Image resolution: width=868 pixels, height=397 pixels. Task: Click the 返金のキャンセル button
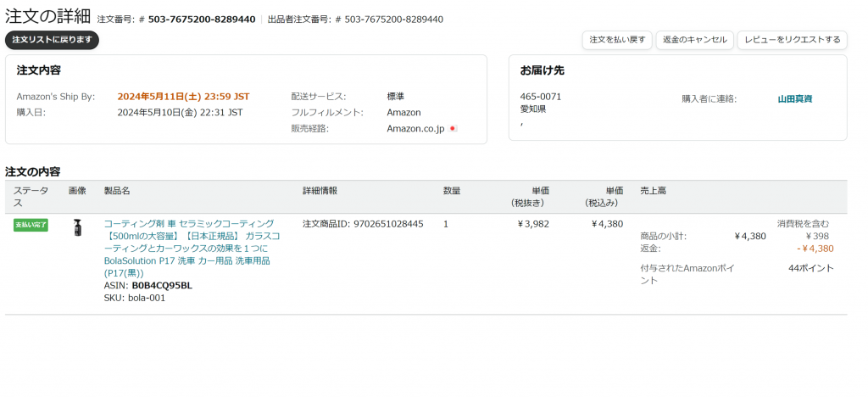pos(695,40)
